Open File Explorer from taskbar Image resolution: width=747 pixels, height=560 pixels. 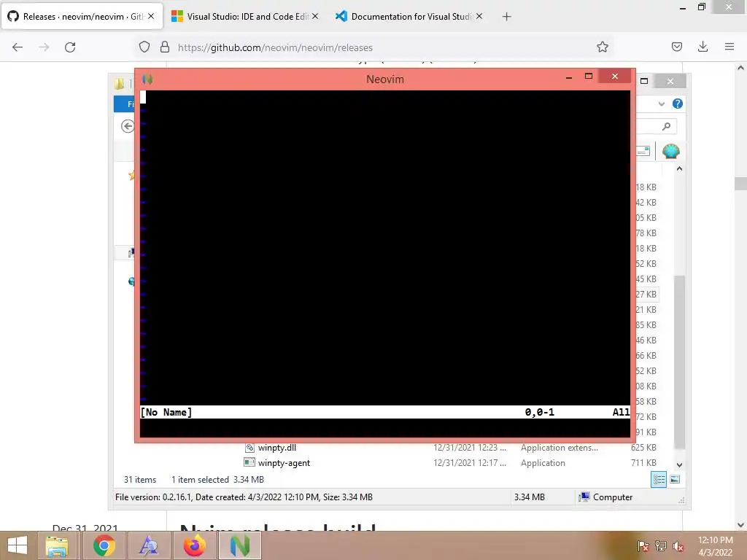(x=56, y=545)
